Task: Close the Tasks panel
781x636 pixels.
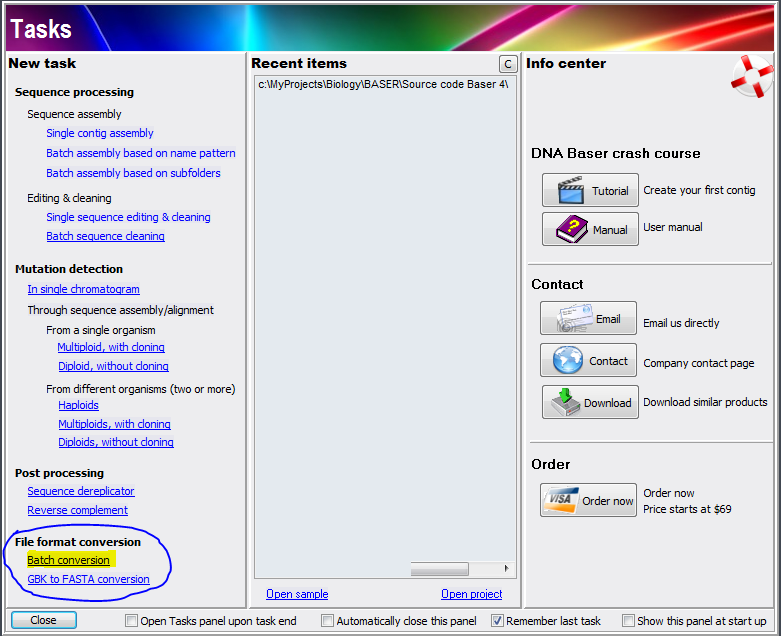Action: 44,620
